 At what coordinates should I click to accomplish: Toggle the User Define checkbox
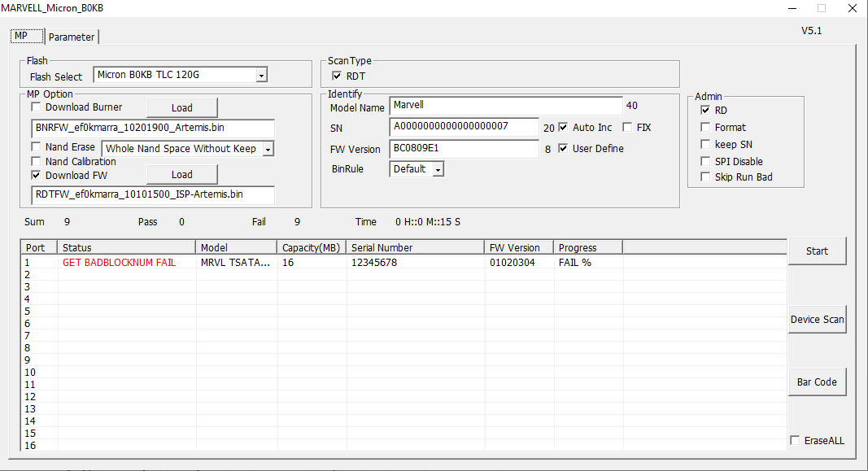[563, 148]
